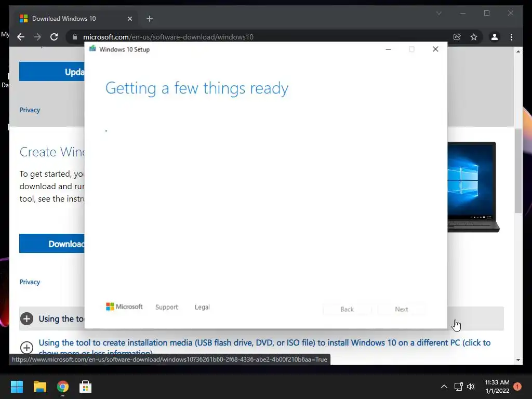This screenshot has height=399, width=532.
Task: Open Privacy link below Update button
Action: click(30, 110)
